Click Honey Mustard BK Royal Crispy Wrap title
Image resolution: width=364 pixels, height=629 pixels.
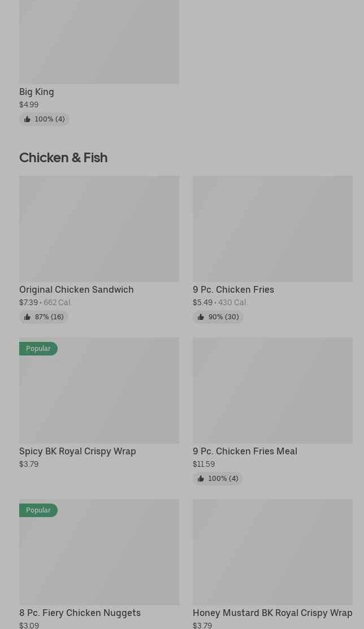point(272,613)
